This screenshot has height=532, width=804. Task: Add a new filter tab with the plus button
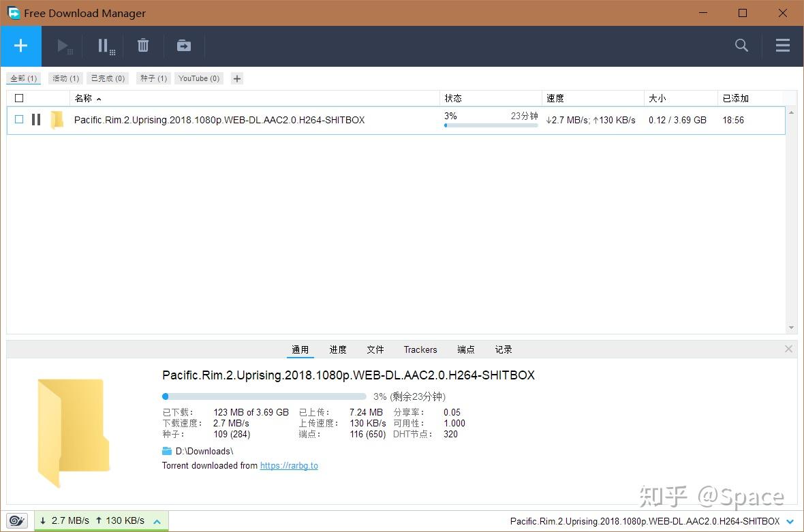pyautogui.click(x=236, y=78)
